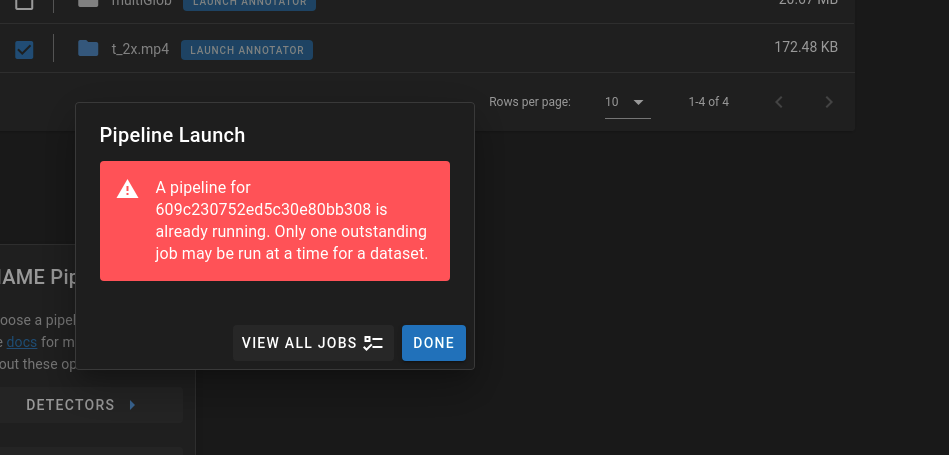Viewport: 949px width, 455px height.
Task: Open rows per page dropdown
Action: [628, 102]
